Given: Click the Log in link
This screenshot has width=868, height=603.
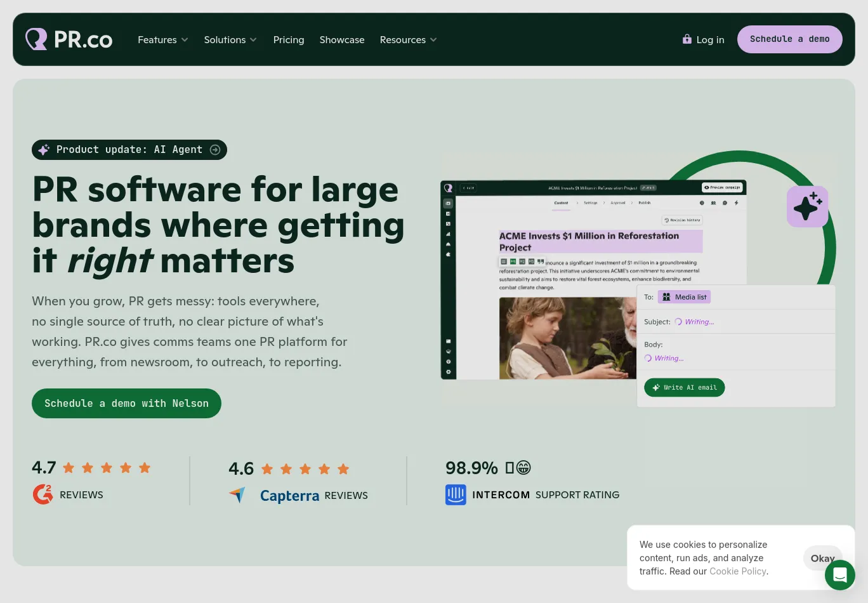Looking at the screenshot, I should coord(710,39).
